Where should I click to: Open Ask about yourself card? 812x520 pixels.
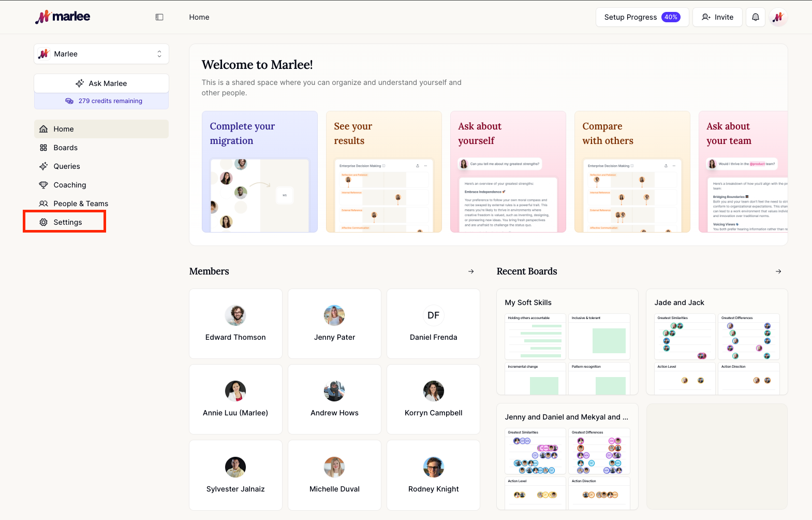[508, 171]
